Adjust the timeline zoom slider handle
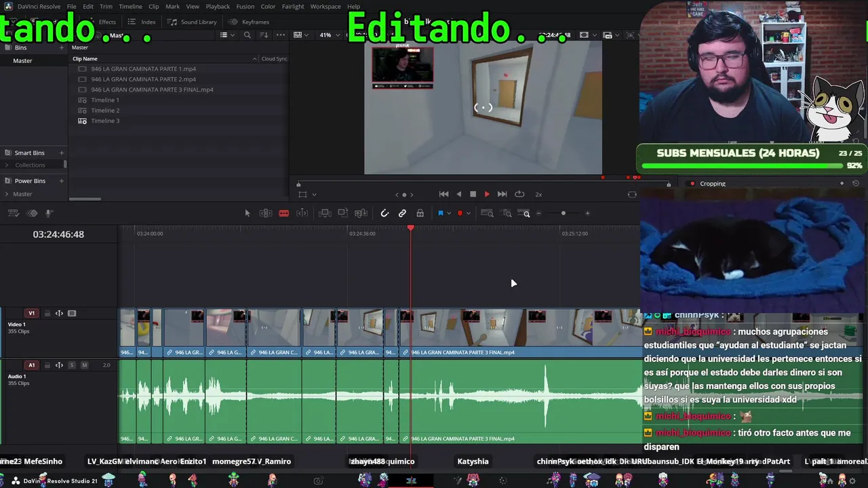 pos(563,213)
